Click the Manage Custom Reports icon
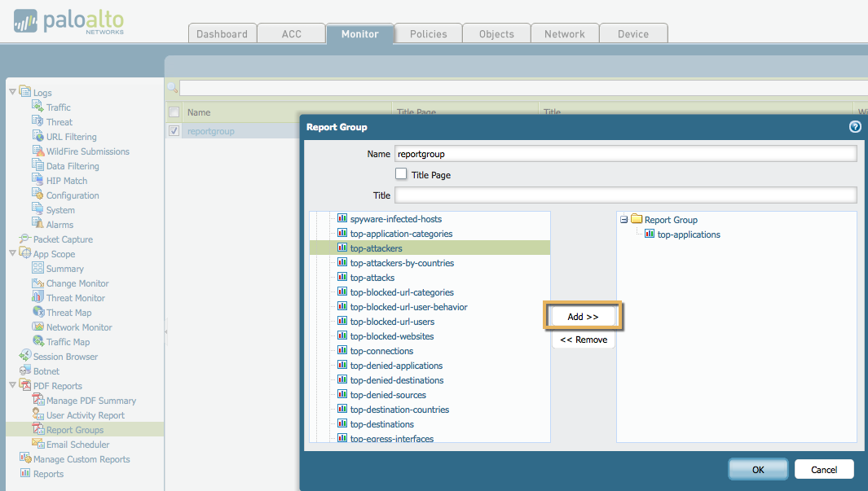 point(24,458)
